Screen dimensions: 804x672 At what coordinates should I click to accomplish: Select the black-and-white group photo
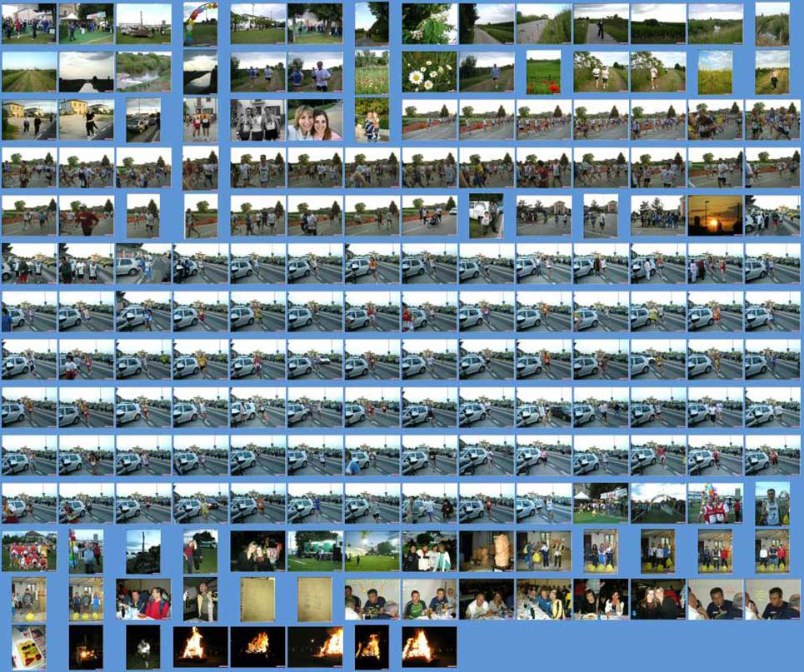[x=258, y=120]
